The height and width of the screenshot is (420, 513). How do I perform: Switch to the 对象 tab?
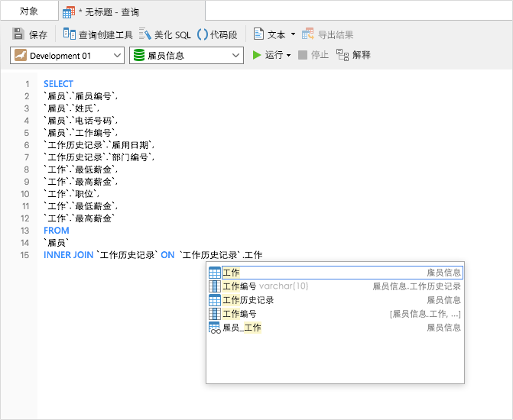(x=29, y=11)
